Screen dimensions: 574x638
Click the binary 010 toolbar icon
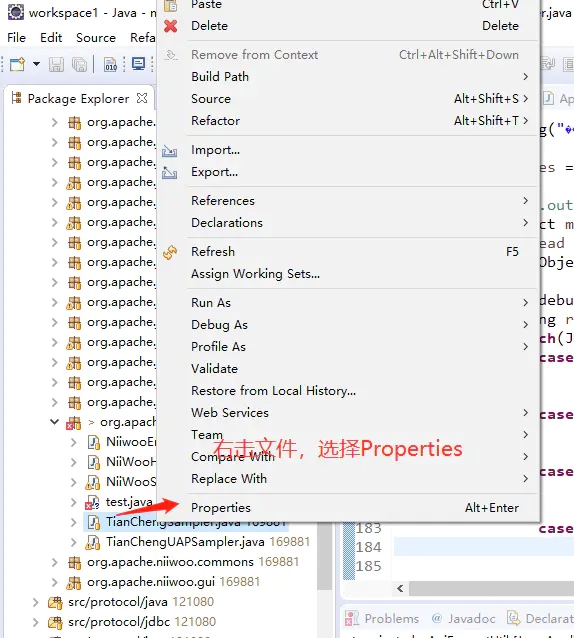(111, 64)
